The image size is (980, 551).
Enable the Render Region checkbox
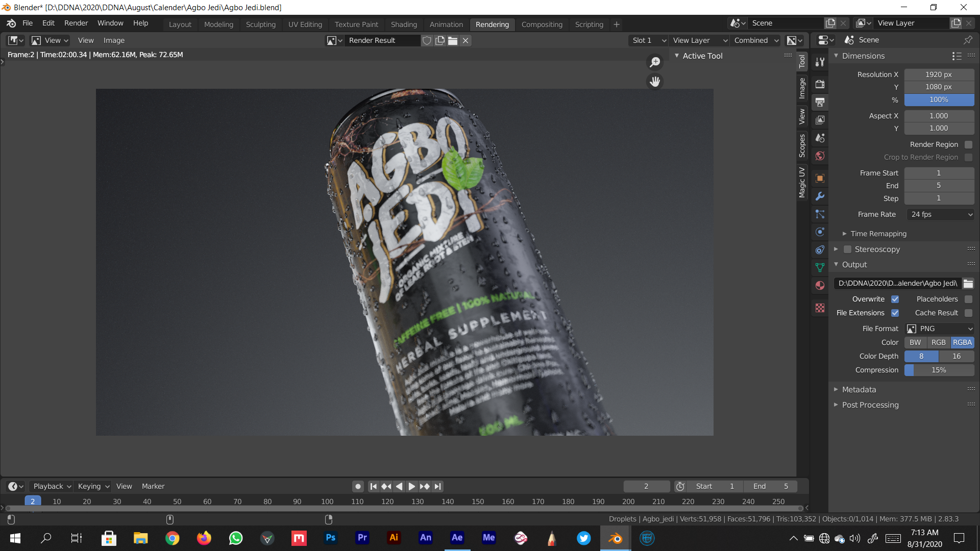(968, 144)
